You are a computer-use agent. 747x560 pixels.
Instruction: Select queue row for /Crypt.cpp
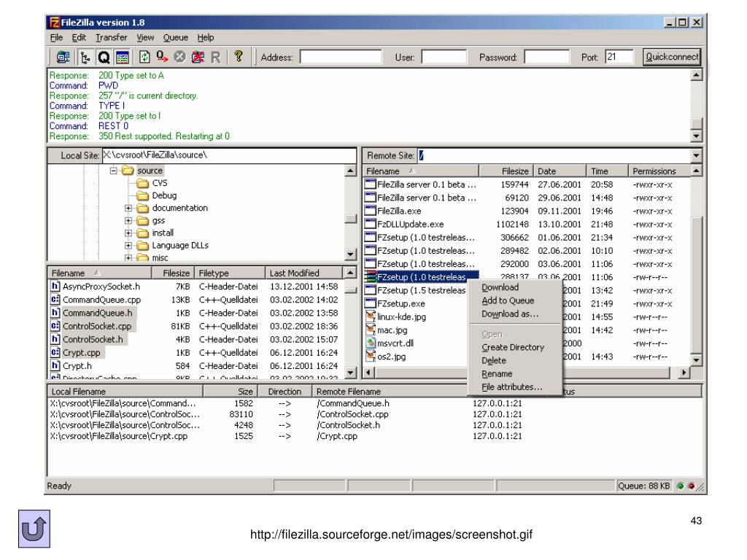pyautogui.click(x=286, y=436)
